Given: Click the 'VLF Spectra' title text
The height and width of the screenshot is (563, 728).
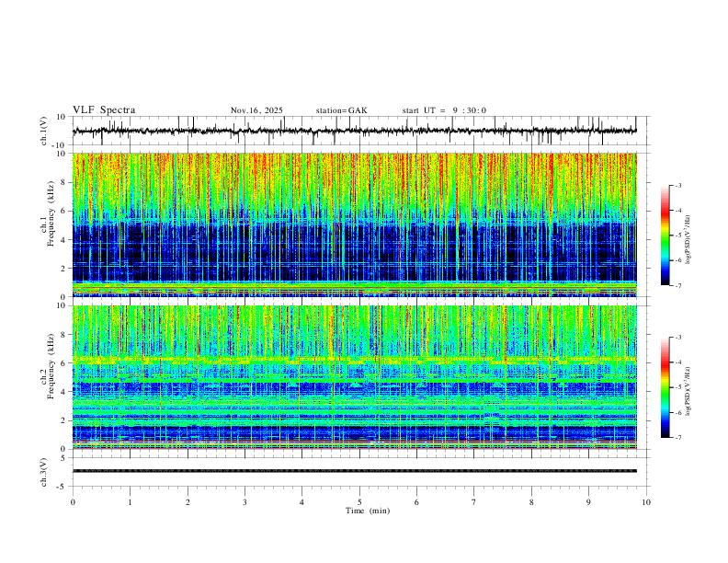Looking at the screenshot, I should pyautogui.click(x=104, y=110).
